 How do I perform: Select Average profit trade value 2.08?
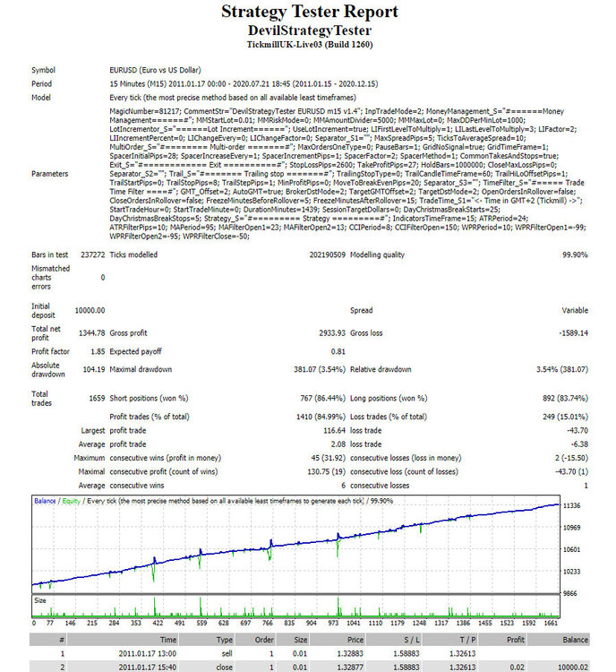coord(338,444)
